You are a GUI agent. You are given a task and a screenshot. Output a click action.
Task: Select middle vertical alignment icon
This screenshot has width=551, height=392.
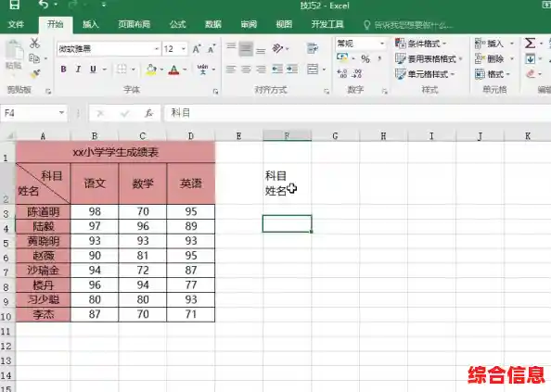[x=246, y=48]
